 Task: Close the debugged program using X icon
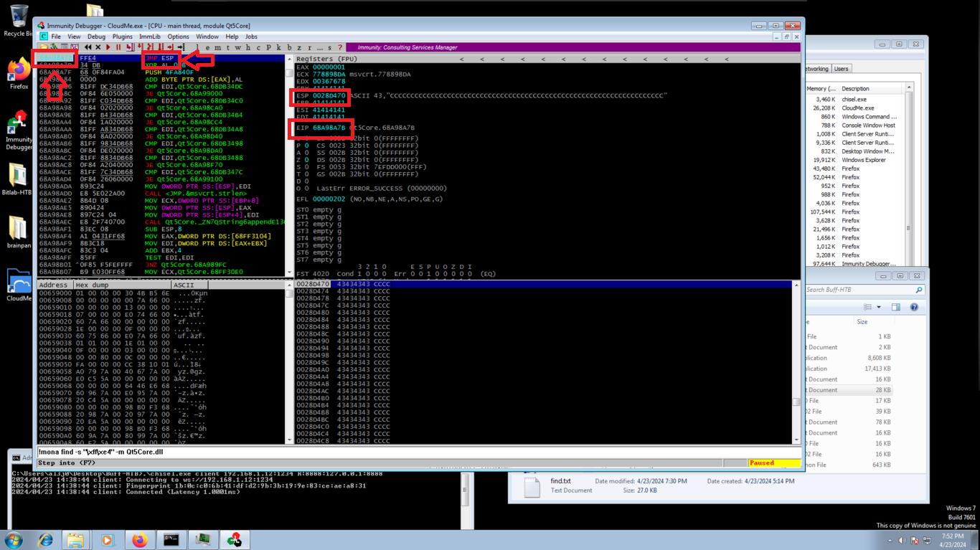coord(98,47)
